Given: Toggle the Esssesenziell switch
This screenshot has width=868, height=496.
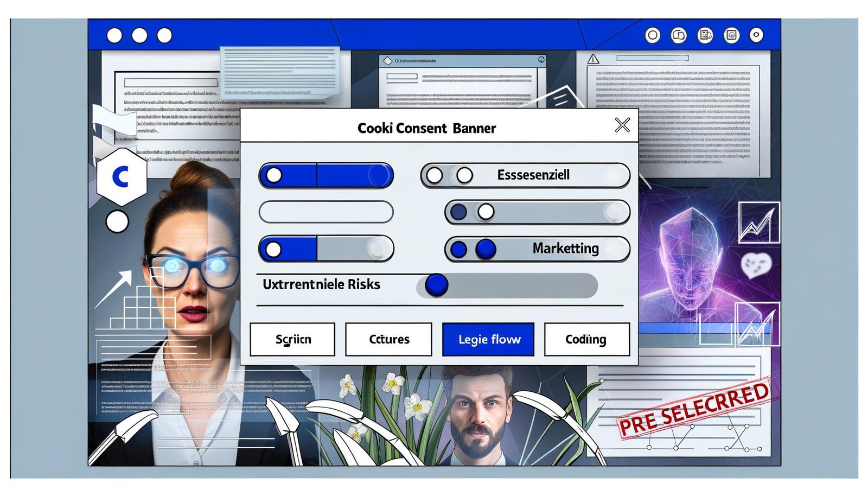Looking at the screenshot, I should pyautogui.click(x=525, y=175).
